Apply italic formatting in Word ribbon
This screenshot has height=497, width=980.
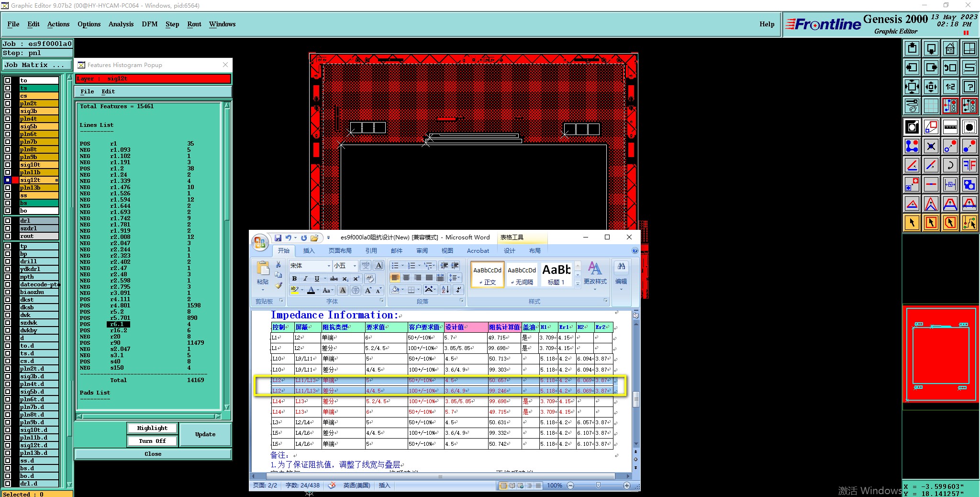[x=305, y=279]
